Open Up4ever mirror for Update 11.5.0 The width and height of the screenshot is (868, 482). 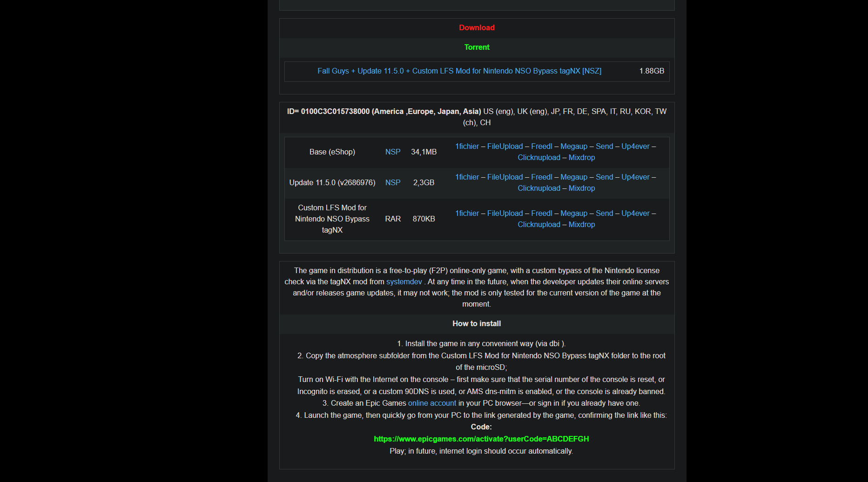pos(635,177)
